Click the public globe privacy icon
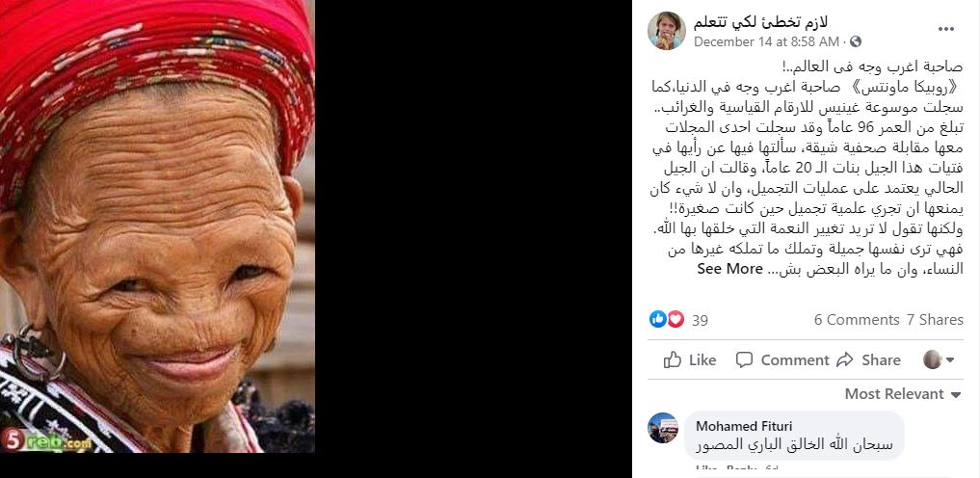Image resolution: width=980 pixels, height=478 pixels. click(x=856, y=41)
